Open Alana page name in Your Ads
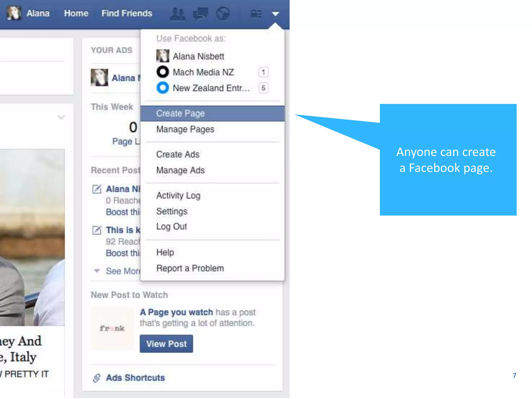This screenshot has width=532, height=399. (126, 78)
